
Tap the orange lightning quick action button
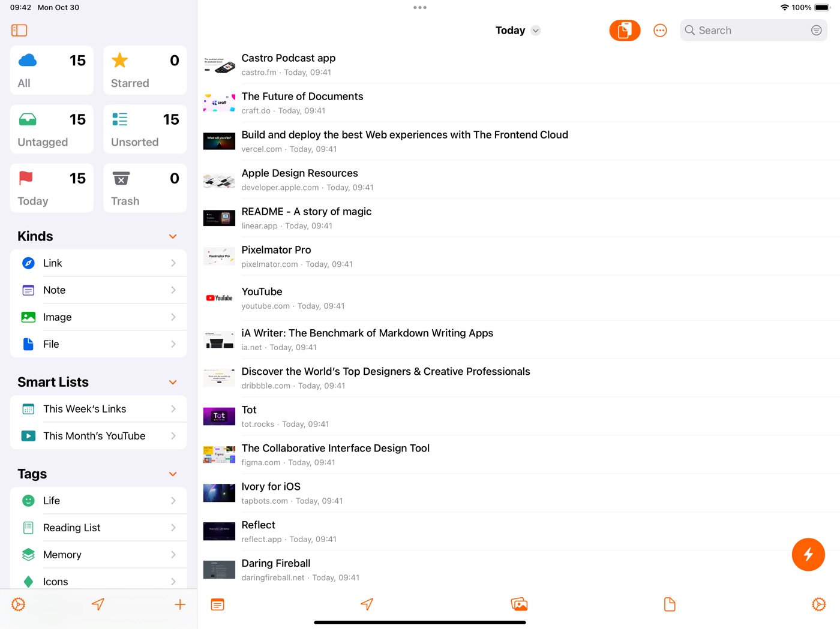(x=808, y=554)
